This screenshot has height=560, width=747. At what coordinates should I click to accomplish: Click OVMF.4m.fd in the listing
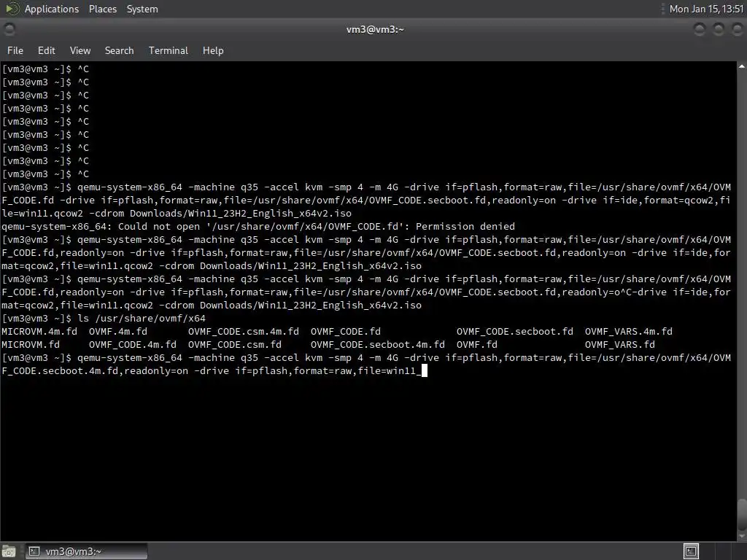pyautogui.click(x=118, y=332)
